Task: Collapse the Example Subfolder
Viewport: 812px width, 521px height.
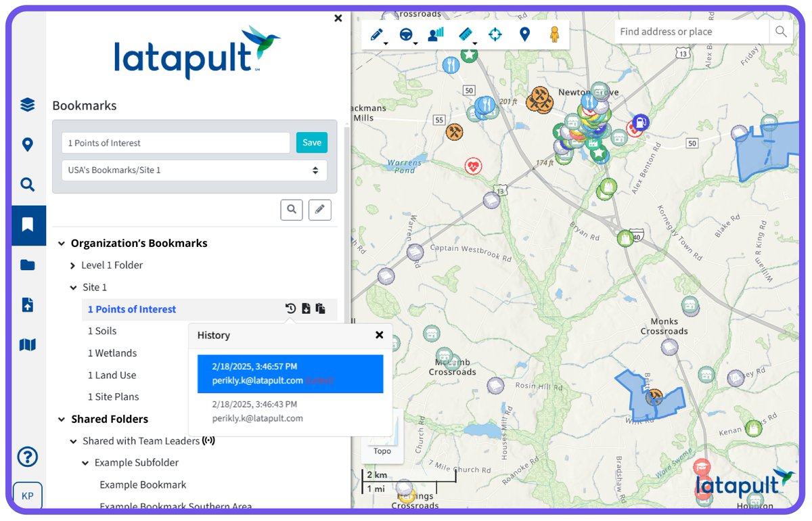Action: pyautogui.click(x=85, y=463)
